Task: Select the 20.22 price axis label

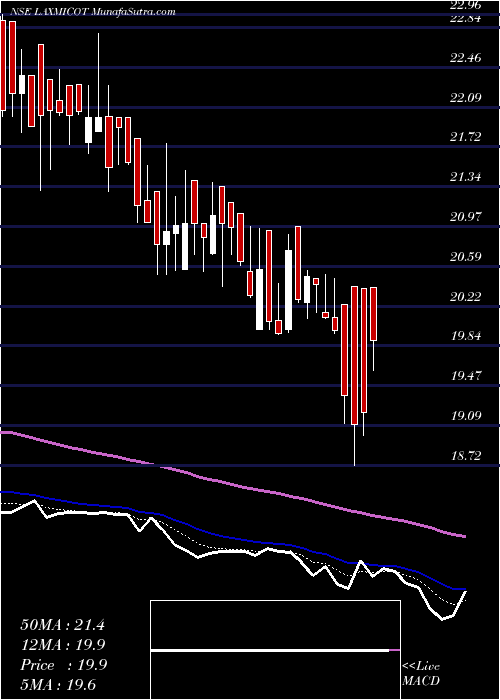Action: click(x=466, y=296)
